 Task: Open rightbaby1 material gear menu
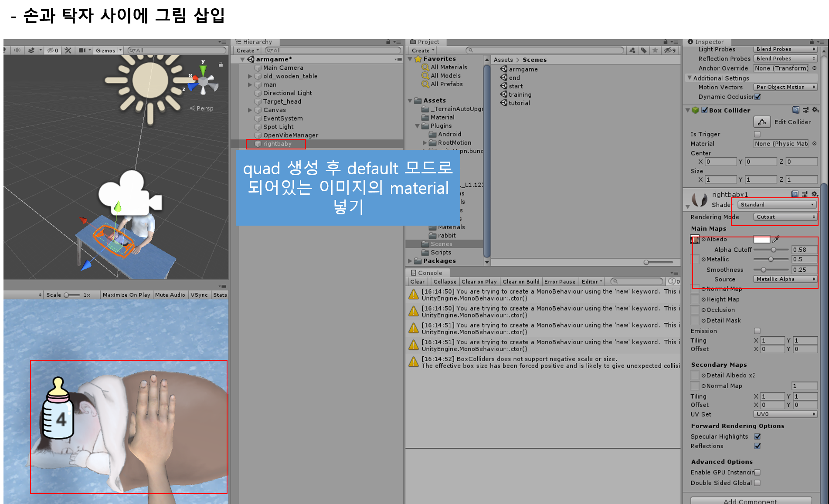click(814, 194)
